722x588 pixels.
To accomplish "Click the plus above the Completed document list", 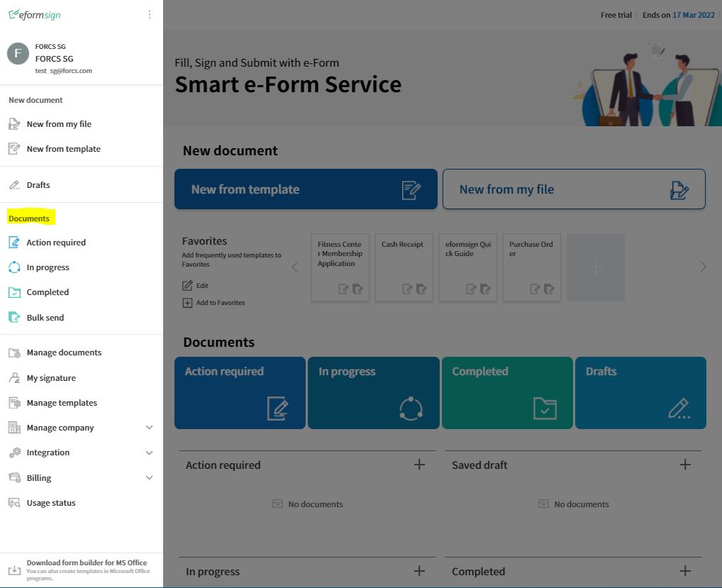I will pos(685,570).
